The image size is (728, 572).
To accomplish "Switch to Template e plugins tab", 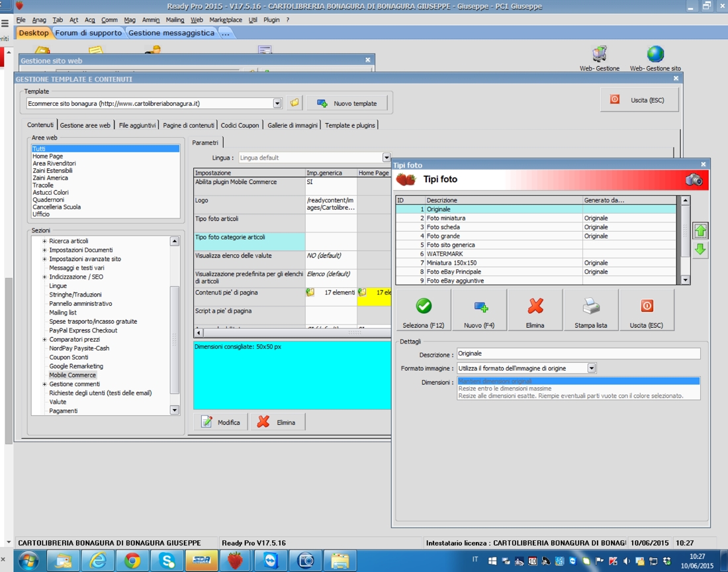I will 350,125.
